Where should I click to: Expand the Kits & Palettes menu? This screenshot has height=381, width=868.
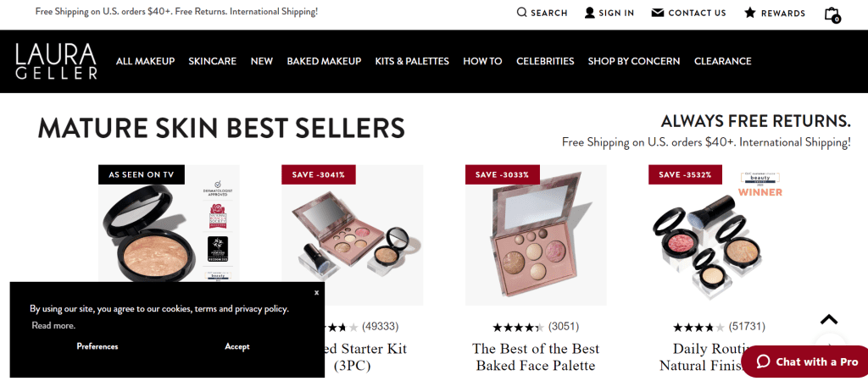click(x=412, y=61)
